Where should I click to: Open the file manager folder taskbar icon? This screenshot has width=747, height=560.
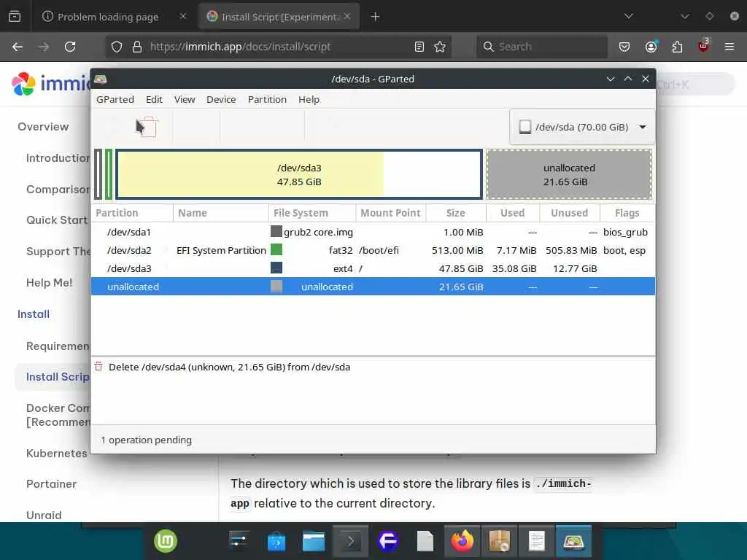pyautogui.click(x=314, y=542)
